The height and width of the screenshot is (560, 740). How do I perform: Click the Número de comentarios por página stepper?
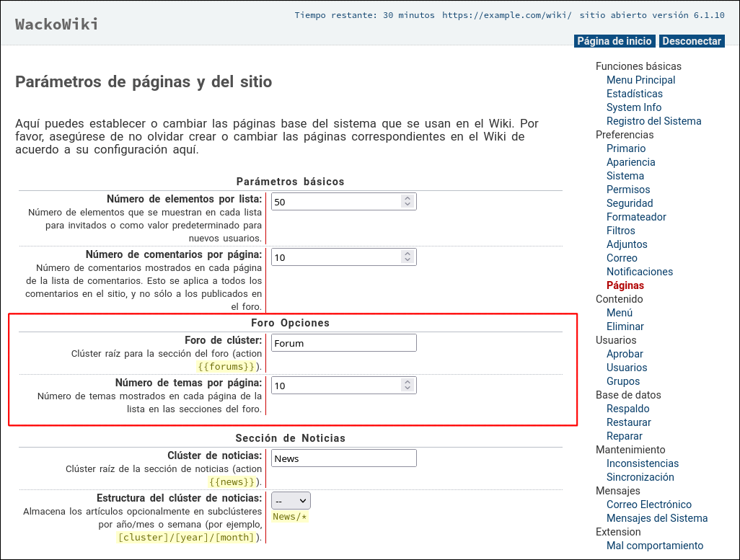[408, 257]
